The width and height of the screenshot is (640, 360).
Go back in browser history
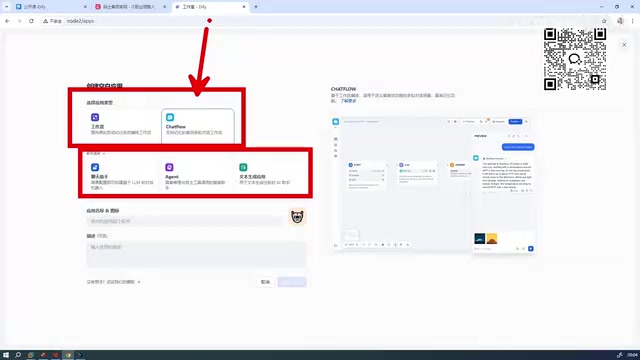click(x=7, y=21)
